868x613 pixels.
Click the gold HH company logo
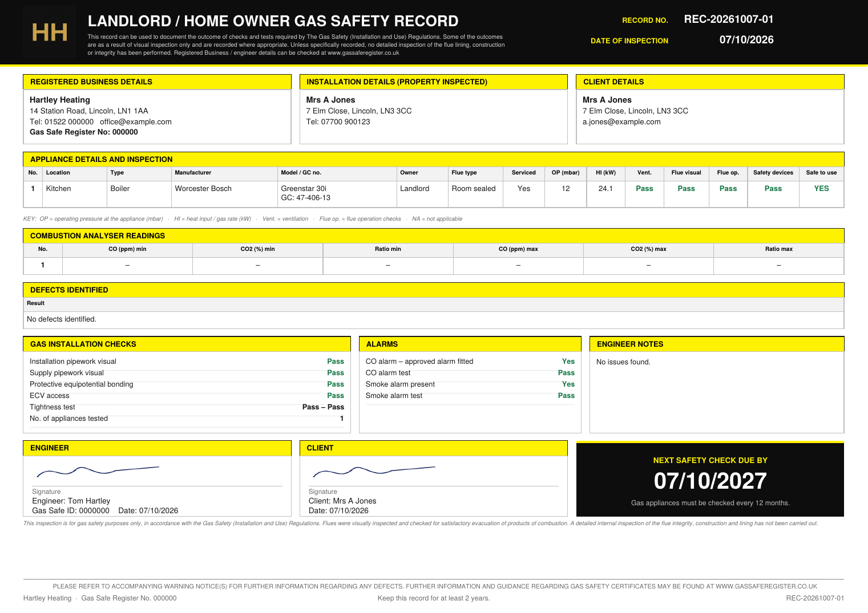(x=50, y=33)
